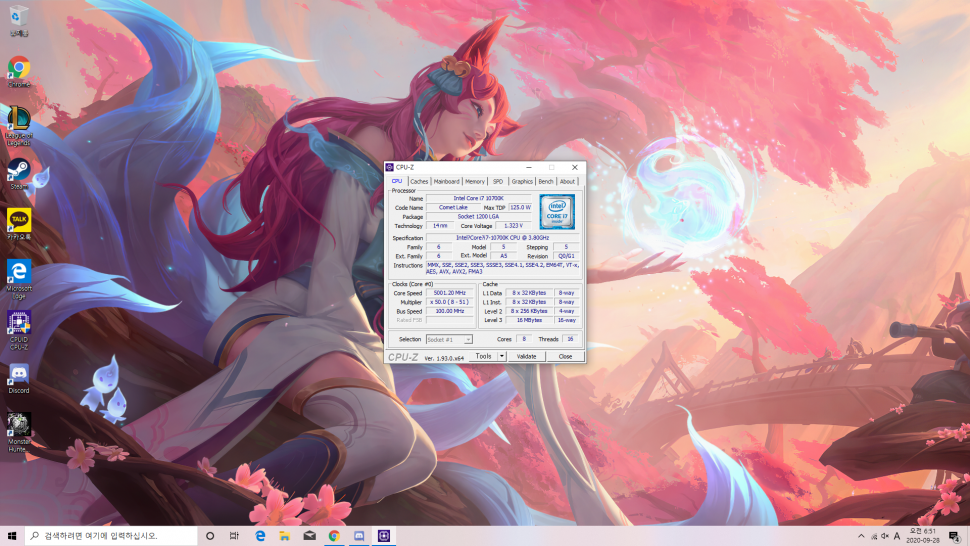970x546 pixels.
Task: Click the 'Comet Lake' code name value
Action: click(453, 208)
